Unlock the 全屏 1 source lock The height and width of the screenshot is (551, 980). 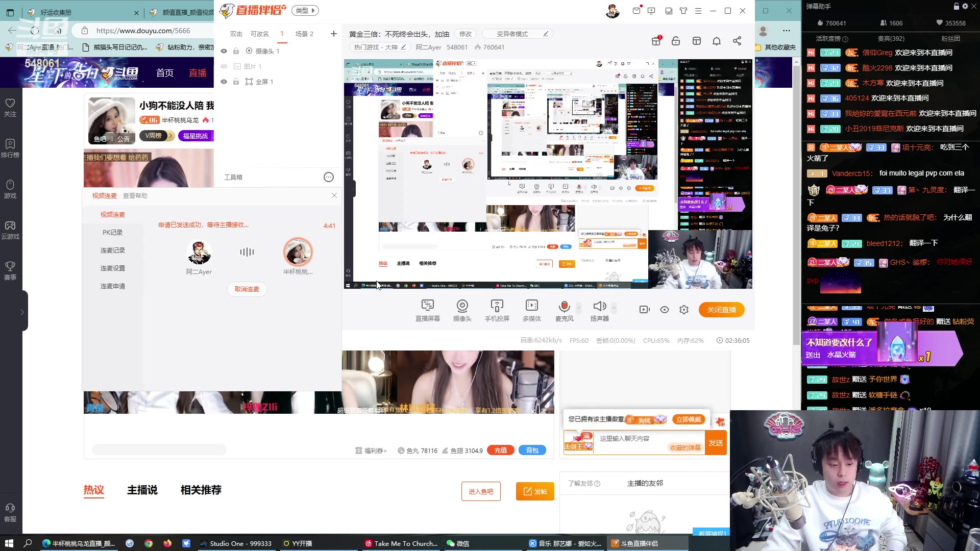coord(236,82)
